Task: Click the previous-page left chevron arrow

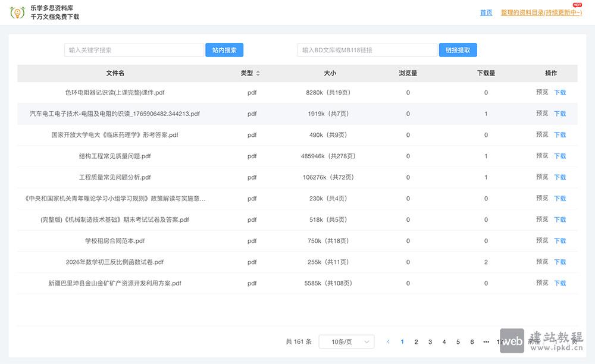Action: [388, 342]
